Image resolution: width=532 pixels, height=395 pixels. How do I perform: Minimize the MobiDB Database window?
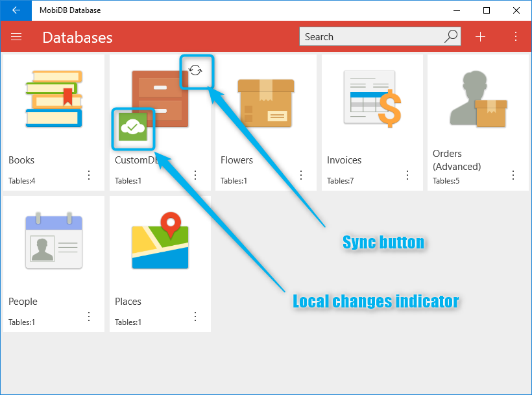tap(457, 10)
